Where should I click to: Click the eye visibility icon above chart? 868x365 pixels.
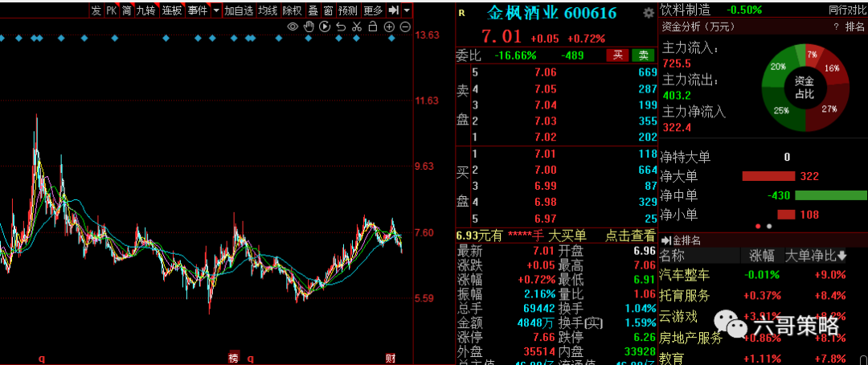click(293, 27)
